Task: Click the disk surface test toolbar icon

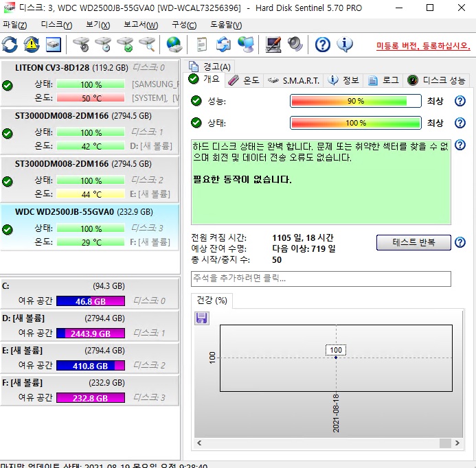Action: [x=81, y=45]
